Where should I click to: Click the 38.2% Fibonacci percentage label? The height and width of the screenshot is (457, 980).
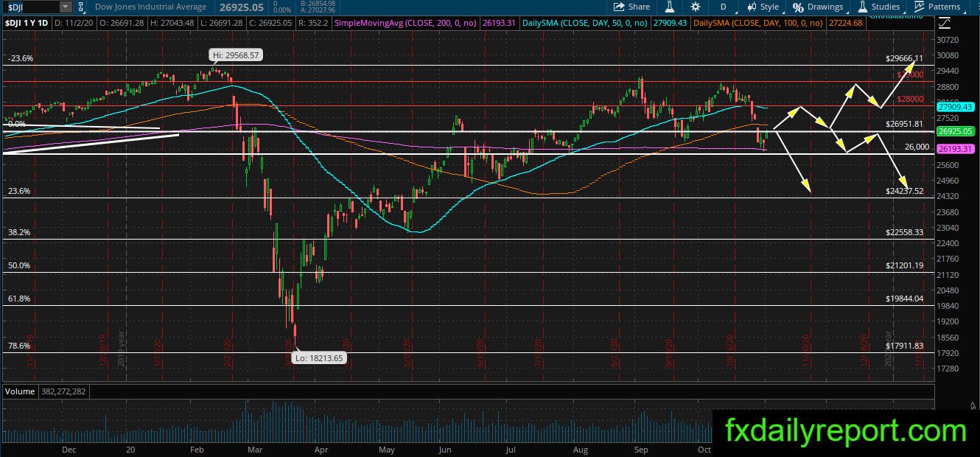(19, 231)
